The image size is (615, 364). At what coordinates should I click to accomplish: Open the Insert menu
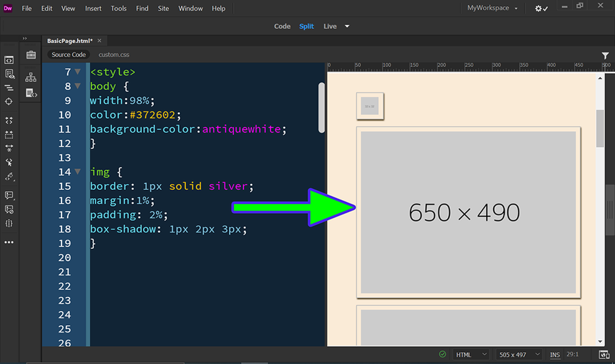tap(93, 8)
